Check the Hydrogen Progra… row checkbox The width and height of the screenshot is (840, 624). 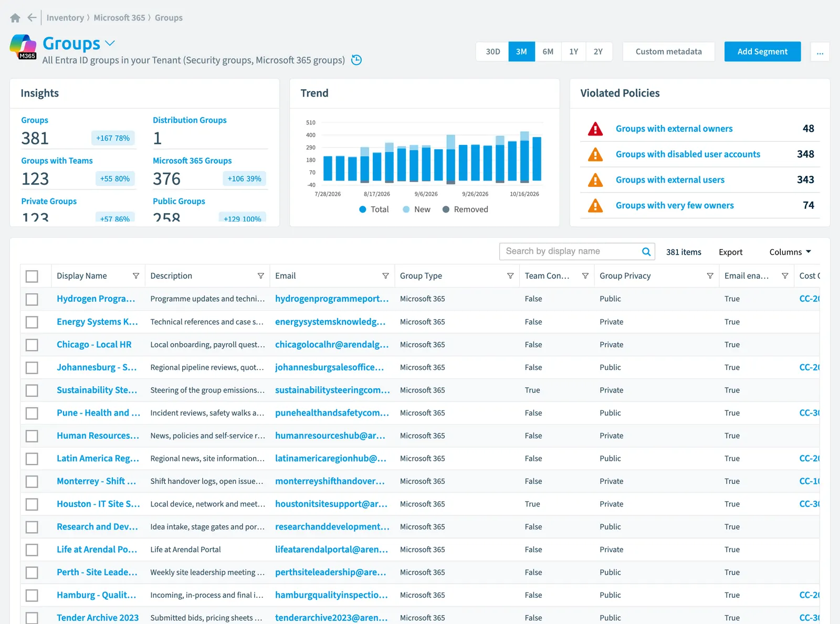32,299
